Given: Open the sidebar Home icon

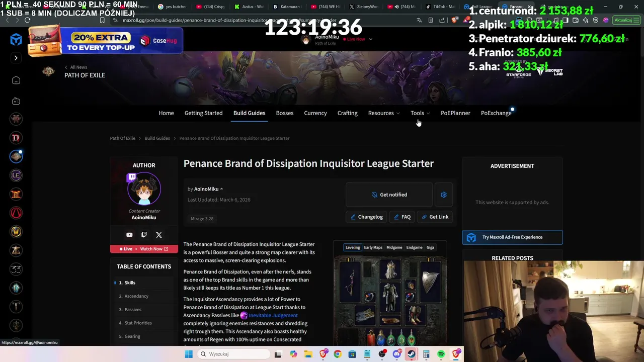Looking at the screenshot, I should pos(16,80).
